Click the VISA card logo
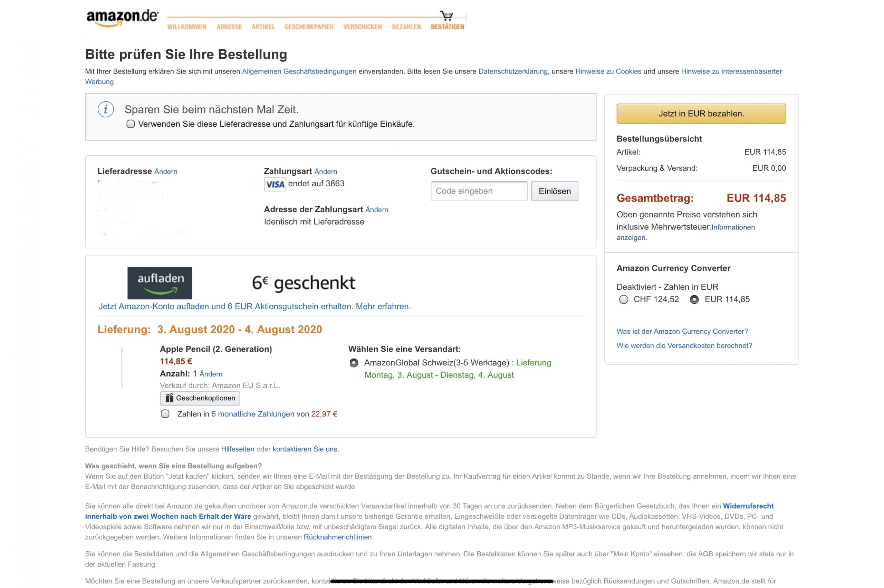This screenshot has width=884, height=588. coord(275,184)
